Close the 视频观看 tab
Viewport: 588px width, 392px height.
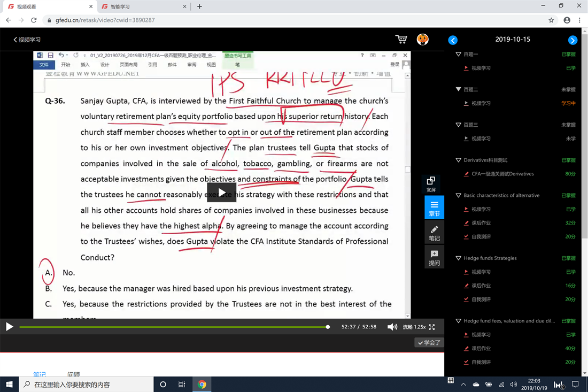coord(91,6)
